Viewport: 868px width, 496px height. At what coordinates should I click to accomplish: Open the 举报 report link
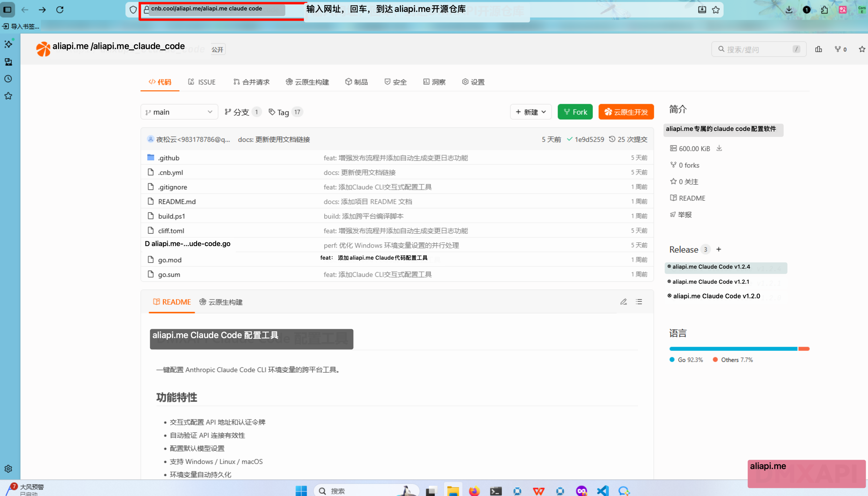pos(681,215)
